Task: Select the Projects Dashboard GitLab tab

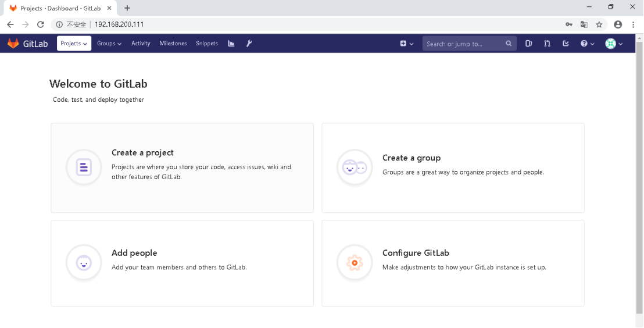Action: (x=60, y=8)
